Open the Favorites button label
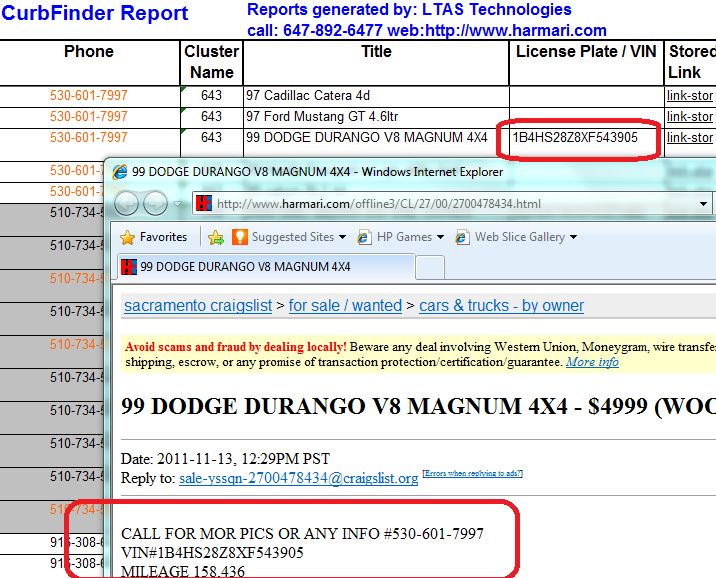716x578 pixels. tap(163, 237)
